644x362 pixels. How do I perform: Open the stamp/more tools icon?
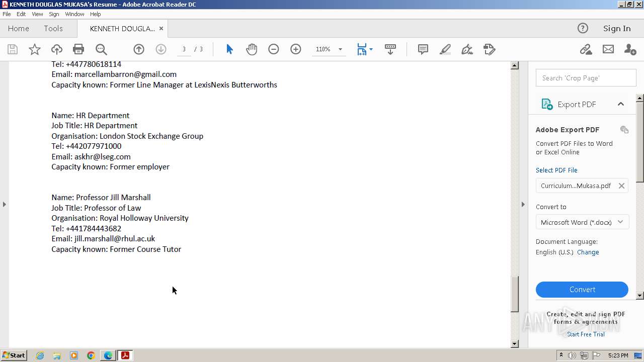coord(490,49)
